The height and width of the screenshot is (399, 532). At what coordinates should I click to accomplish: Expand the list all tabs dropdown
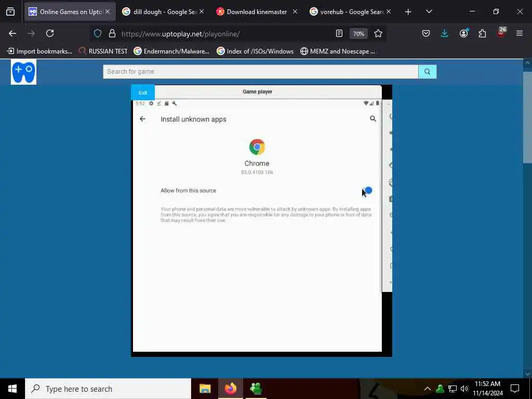pyautogui.click(x=429, y=12)
